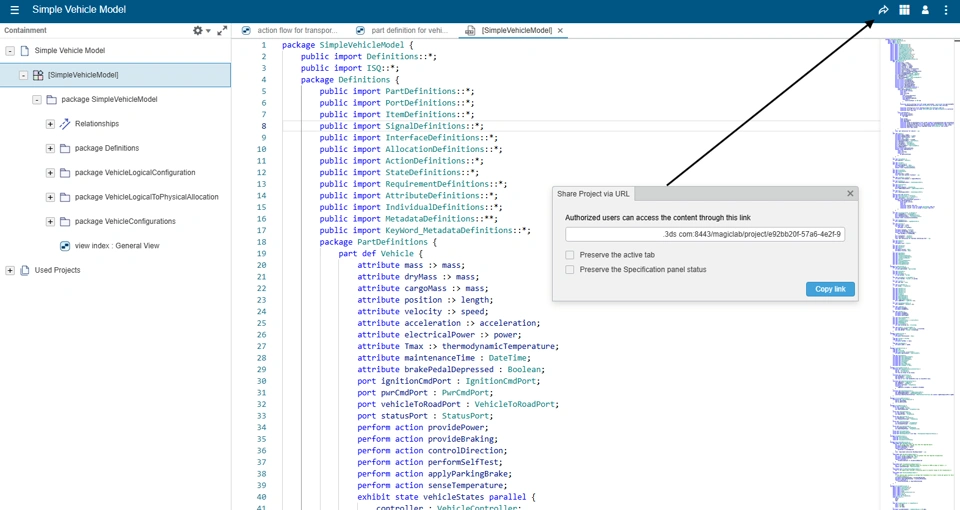Expand package VehicleLogicalToPhysicalAllocation node
The height and width of the screenshot is (510, 960).
pyautogui.click(x=50, y=197)
